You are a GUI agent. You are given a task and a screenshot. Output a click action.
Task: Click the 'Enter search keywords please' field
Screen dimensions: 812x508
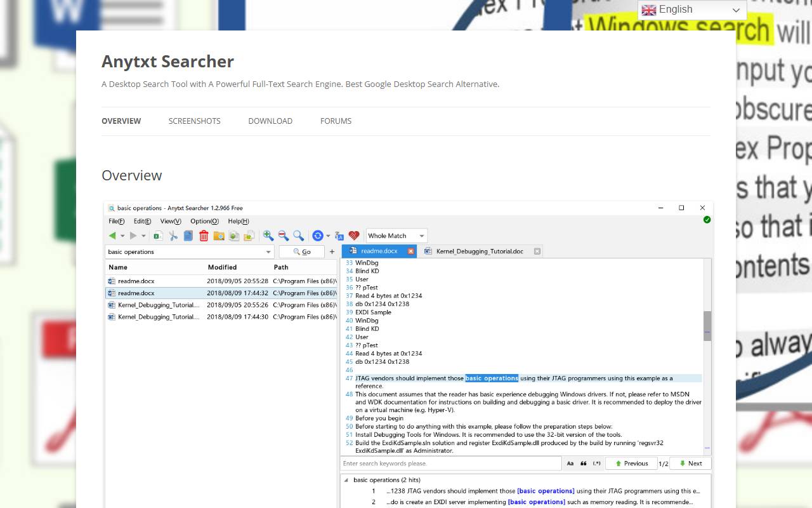click(451, 464)
